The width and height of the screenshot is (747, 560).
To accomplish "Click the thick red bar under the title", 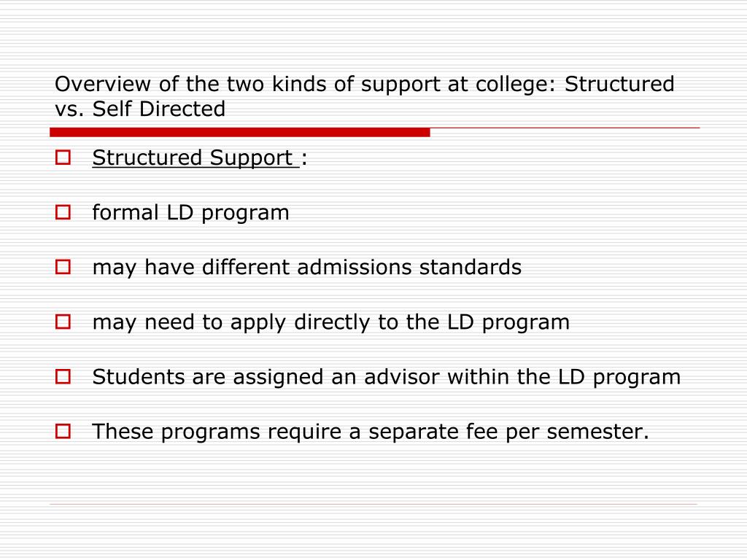I will point(239,133).
